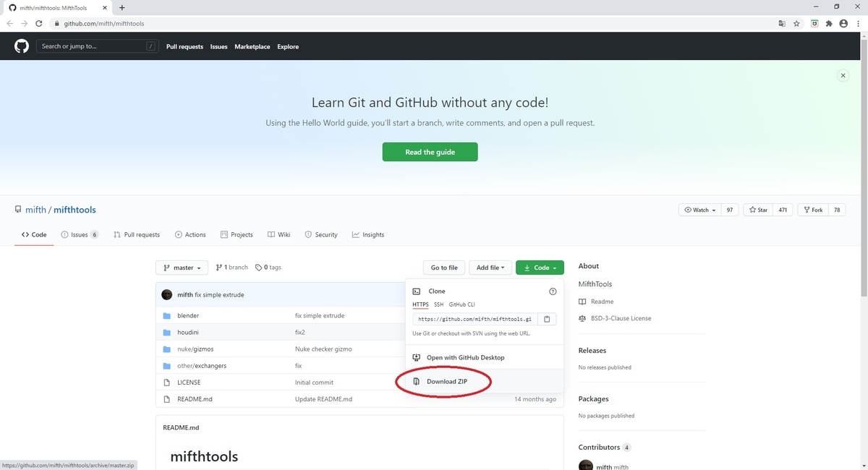Open forks count 78
Screen dimensions: 868x470
click(x=836, y=210)
